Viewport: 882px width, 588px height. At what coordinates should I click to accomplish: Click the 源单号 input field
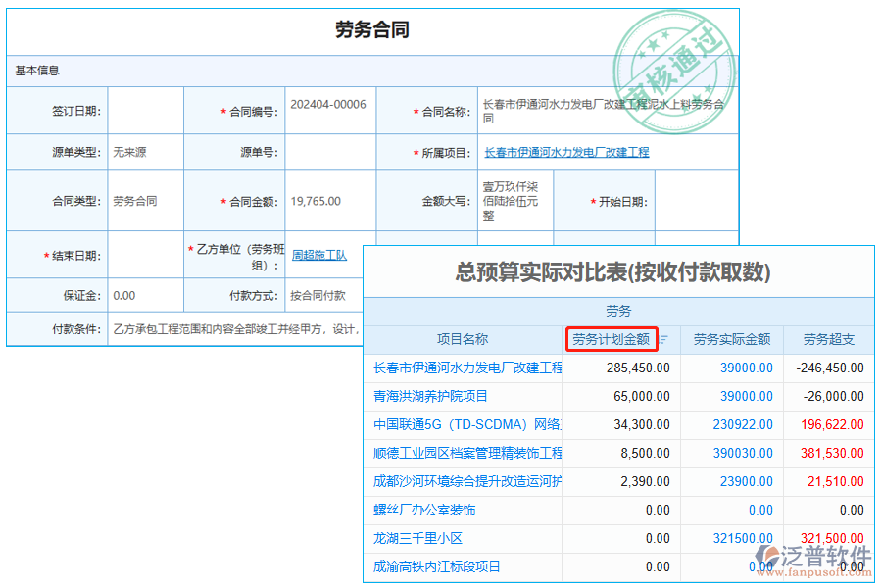[x=330, y=152]
